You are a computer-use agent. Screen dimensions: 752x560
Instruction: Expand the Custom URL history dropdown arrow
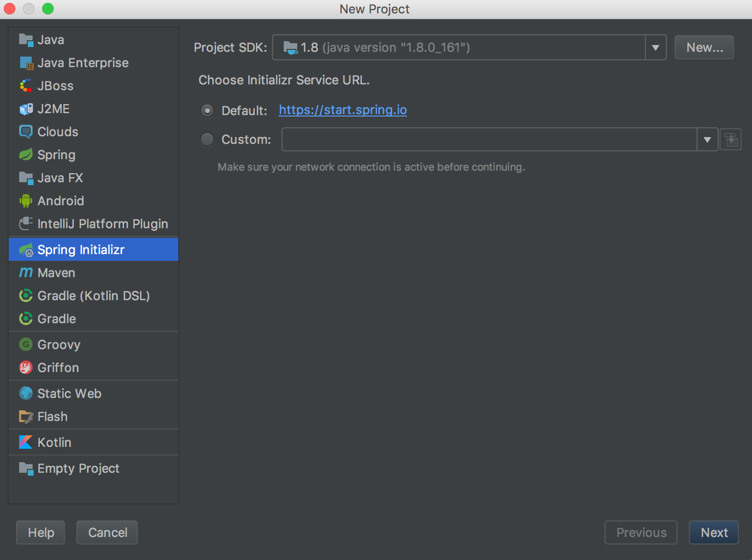(707, 140)
